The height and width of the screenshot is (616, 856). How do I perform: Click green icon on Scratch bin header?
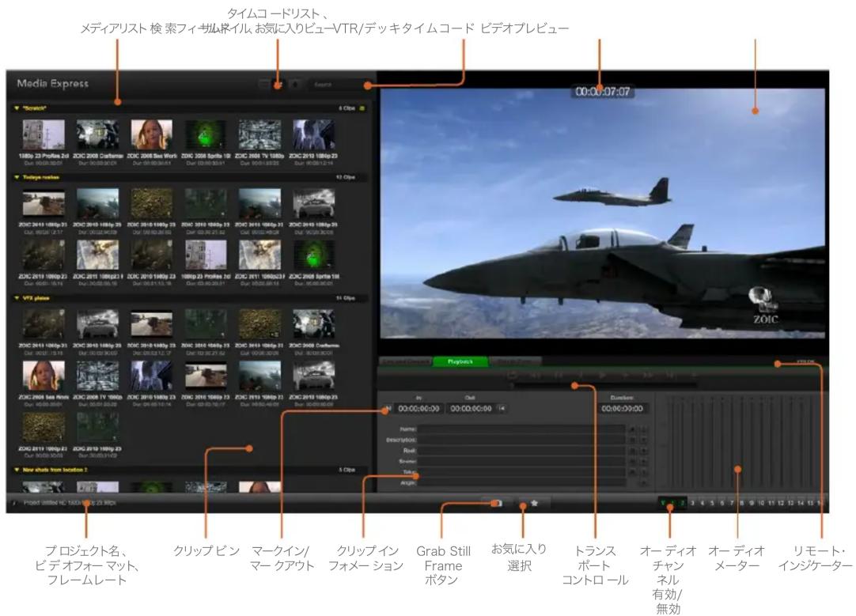click(x=362, y=108)
